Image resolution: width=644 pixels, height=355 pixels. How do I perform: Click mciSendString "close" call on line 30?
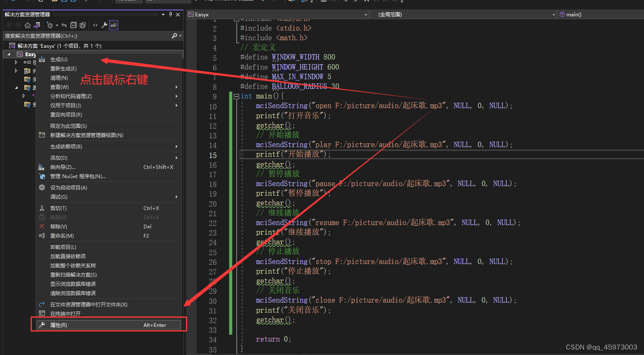pyautogui.click(x=386, y=300)
